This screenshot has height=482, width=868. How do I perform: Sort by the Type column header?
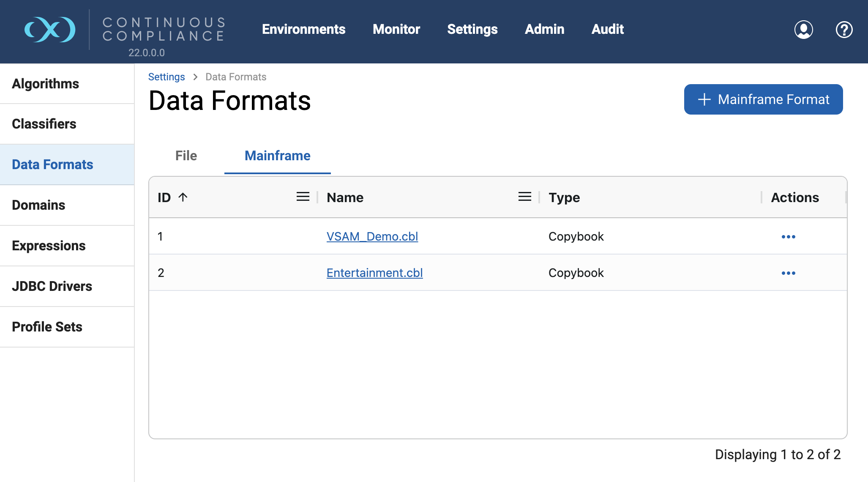pos(564,197)
